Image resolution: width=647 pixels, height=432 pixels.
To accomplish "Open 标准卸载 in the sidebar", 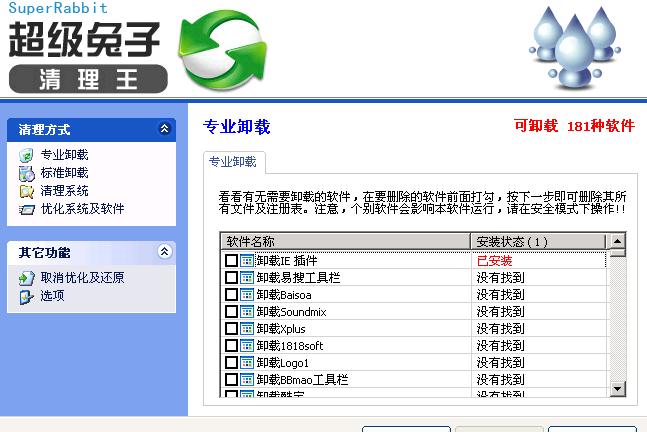I will (64, 173).
